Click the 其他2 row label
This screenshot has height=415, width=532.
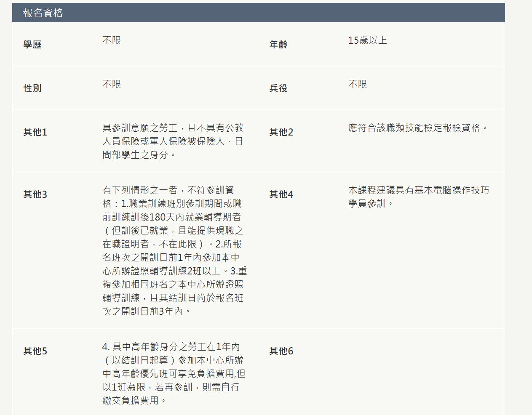(x=281, y=132)
